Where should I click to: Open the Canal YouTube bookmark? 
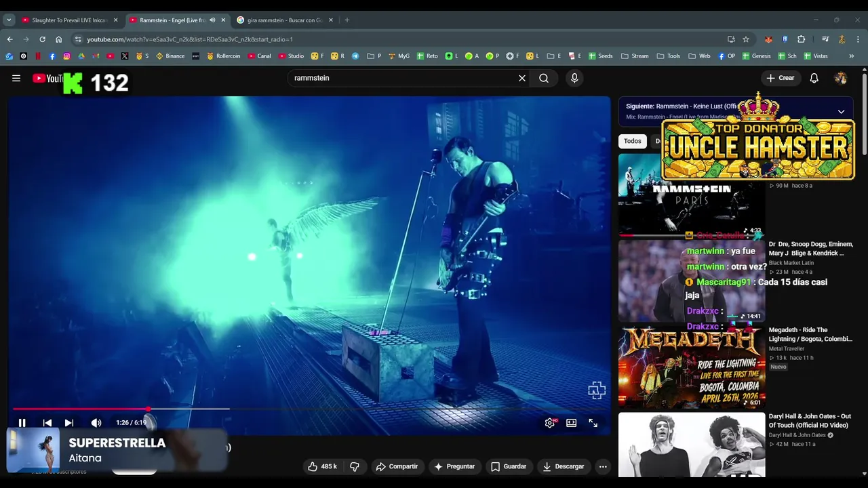[259, 56]
